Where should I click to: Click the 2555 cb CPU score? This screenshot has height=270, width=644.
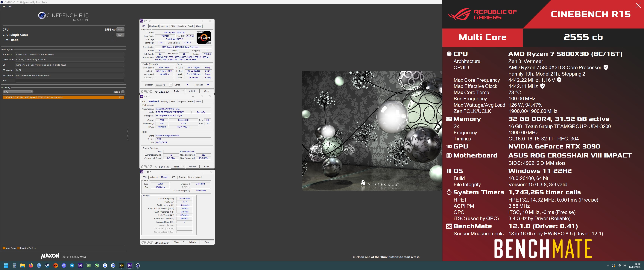tap(110, 30)
